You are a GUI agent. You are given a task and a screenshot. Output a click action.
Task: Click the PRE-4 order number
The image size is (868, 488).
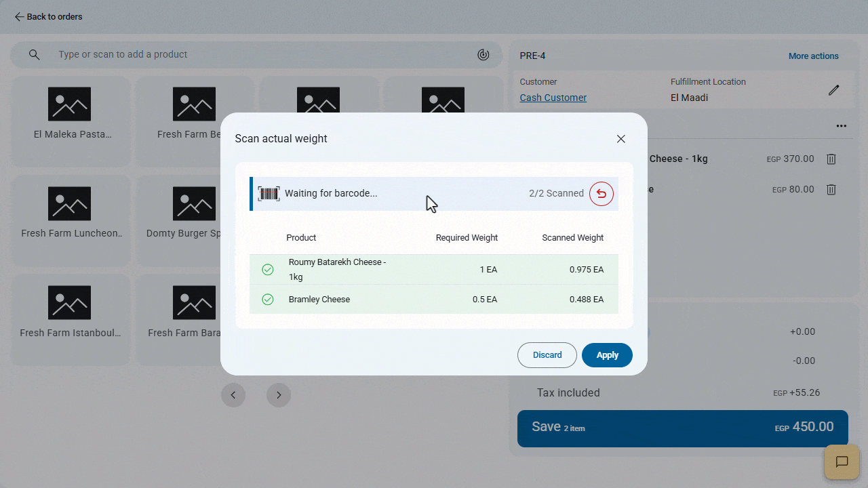coord(533,56)
